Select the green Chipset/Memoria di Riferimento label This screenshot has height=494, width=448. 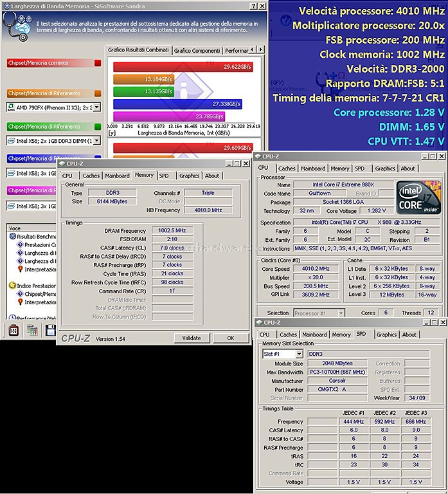(x=44, y=127)
